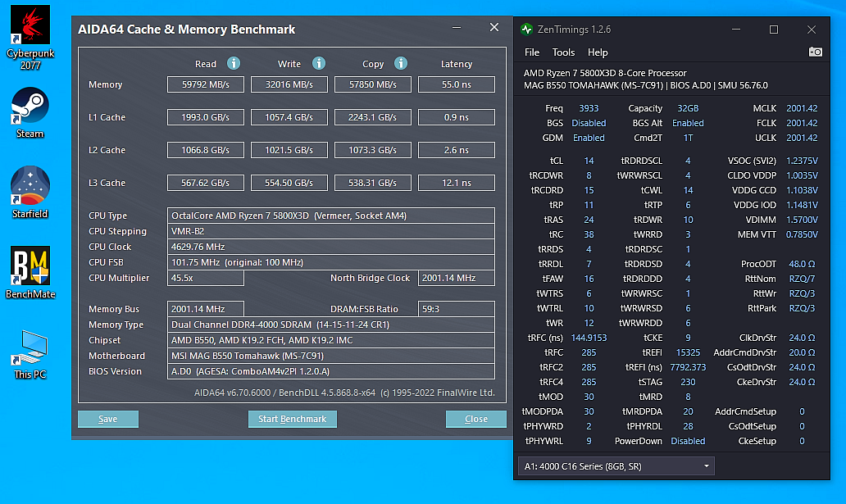Click the RttNom value RZQ/7
This screenshot has width=846, height=504.
click(x=802, y=279)
